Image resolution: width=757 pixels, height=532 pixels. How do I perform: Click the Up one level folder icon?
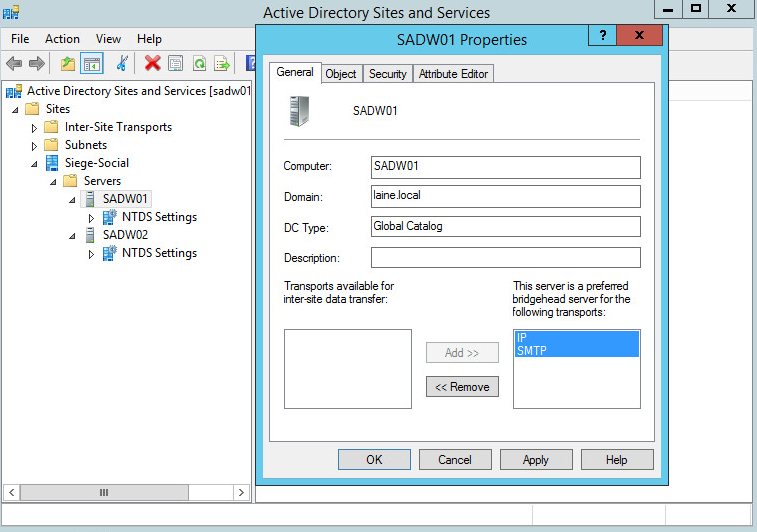68,63
